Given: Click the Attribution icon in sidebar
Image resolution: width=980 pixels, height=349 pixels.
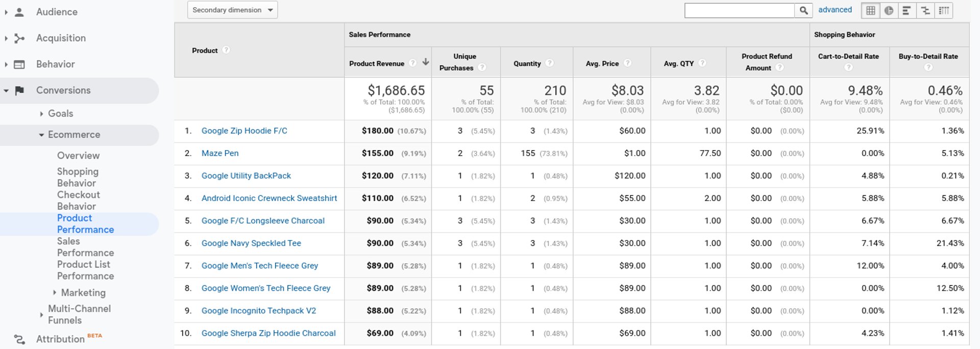Looking at the screenshot, I should pos(19,339).
